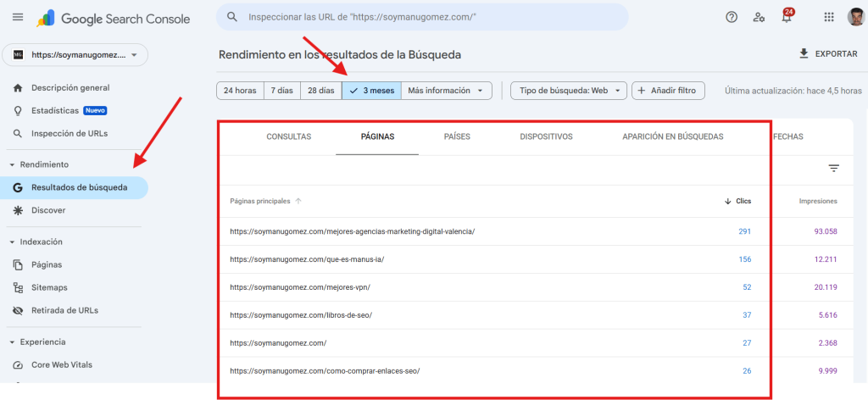This screenshot has height=400, width=868.
Task: Click the Discover asterisk icon
Action: 18,210
